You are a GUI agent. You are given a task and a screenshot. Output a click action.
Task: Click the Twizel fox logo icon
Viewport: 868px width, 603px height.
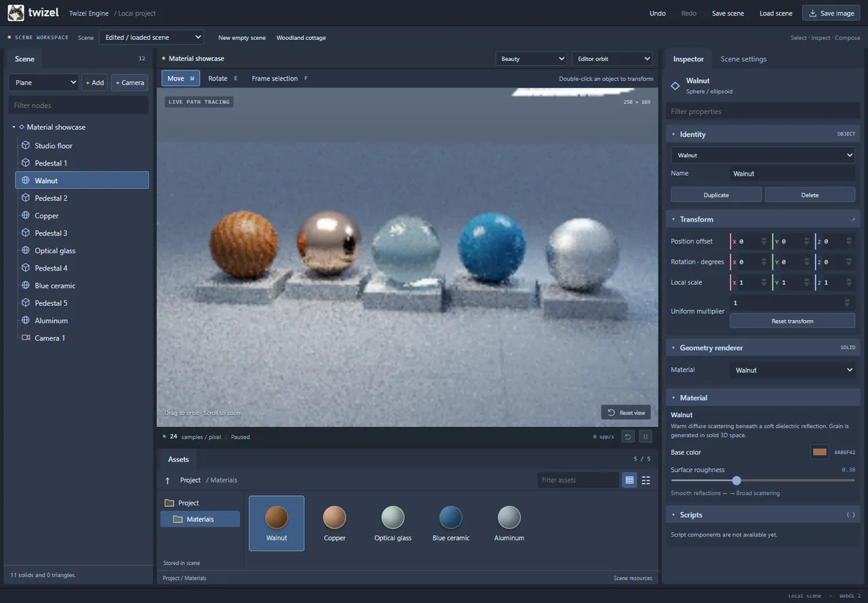[x=16, y=13]
